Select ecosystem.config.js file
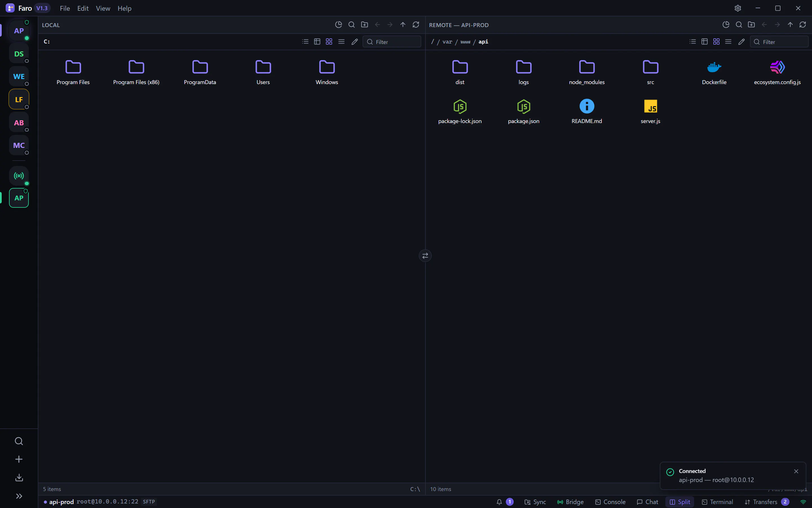The image size is (812, 508). click(777, 73)
